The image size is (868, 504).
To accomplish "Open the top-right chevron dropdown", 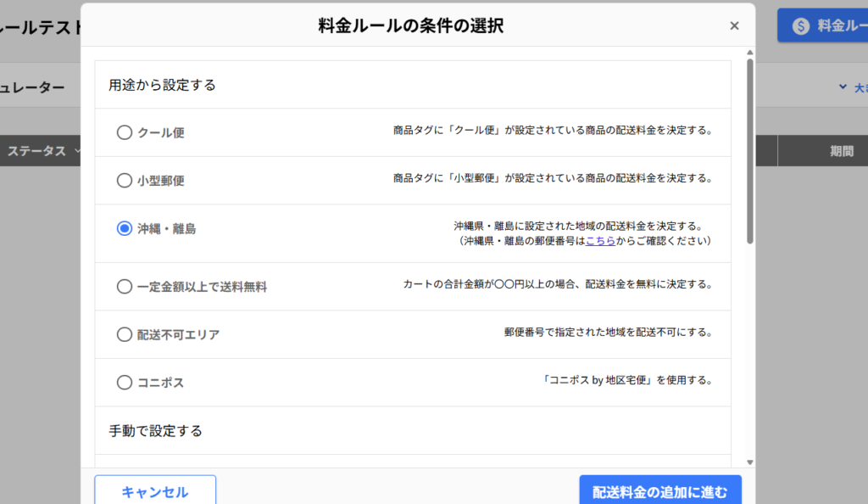I will 843,87.
